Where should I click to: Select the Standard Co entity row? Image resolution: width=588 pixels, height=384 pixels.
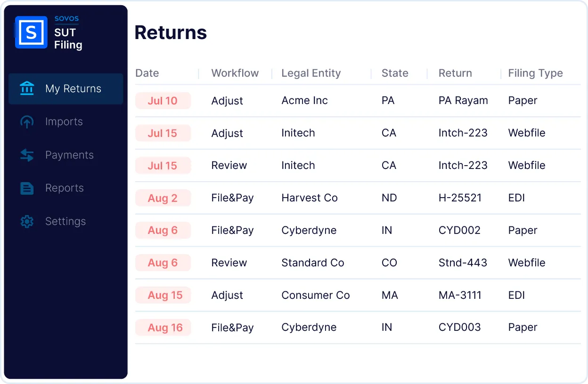312,263
